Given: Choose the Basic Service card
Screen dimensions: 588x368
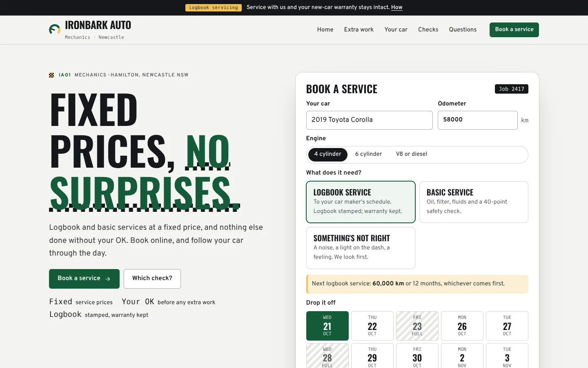Looking at the screenshot, I should (474, 202).
